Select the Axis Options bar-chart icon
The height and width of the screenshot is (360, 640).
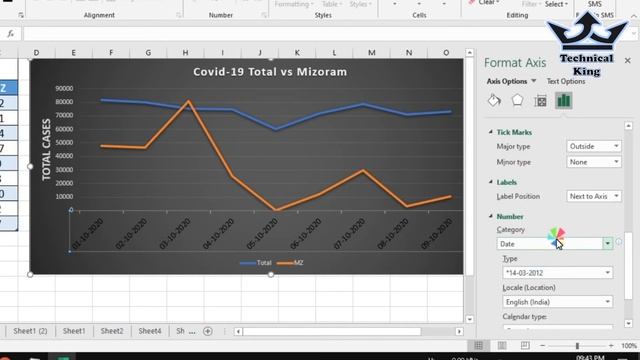[564, 100]
